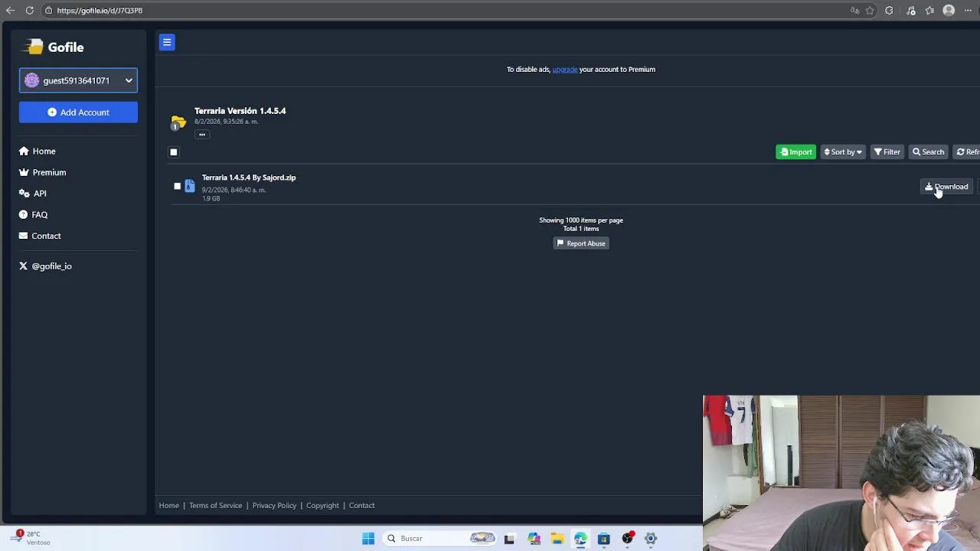Open the Copilot taskbar icon
Viewport: 980px width, 551px height.
[x=534, y=539]
